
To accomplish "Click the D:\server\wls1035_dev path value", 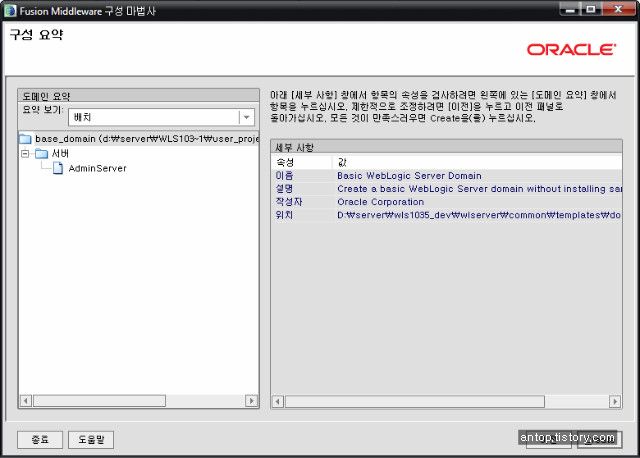I will [479, 215].
